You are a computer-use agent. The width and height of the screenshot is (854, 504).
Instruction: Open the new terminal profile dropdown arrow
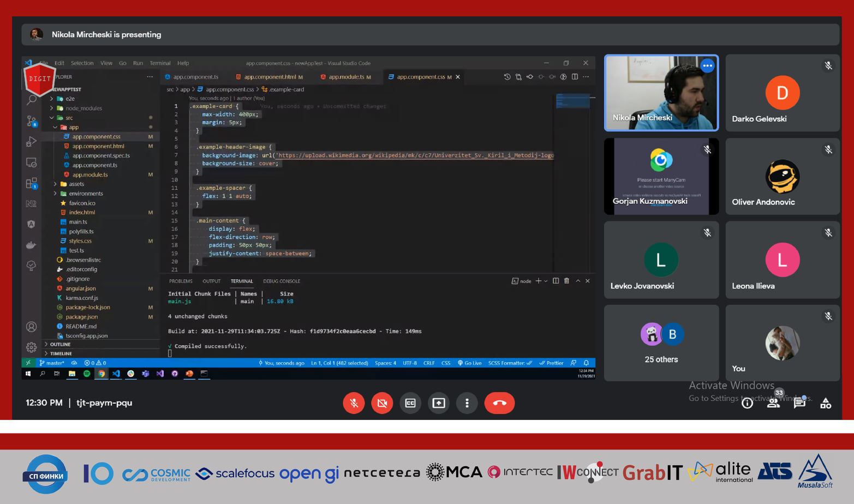point(546,281)
